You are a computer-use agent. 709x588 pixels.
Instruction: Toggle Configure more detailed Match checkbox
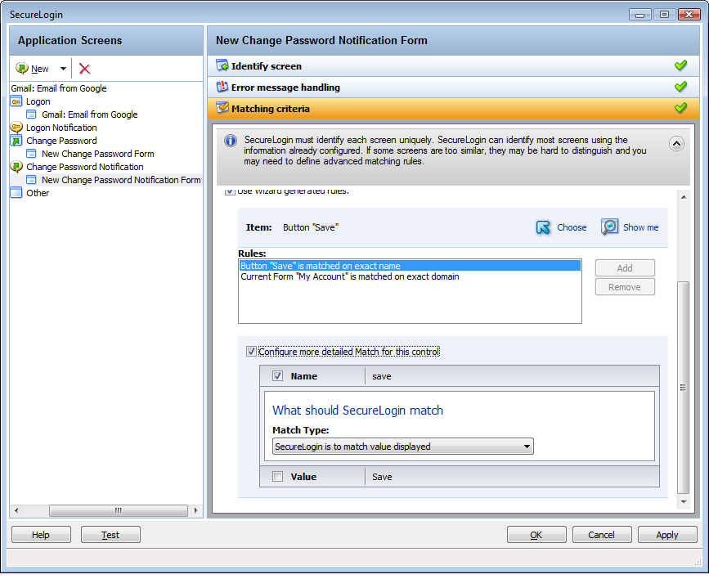[x=251, y=352]
